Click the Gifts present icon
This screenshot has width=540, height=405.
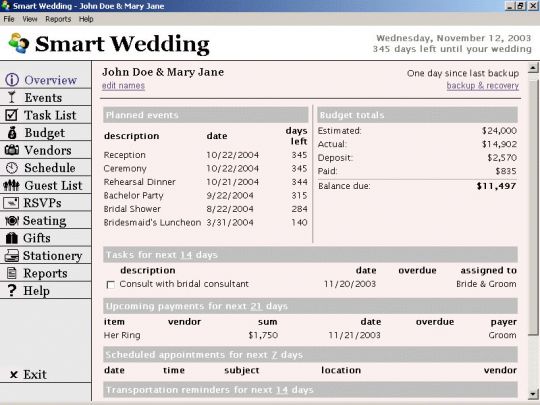[12, 238]
